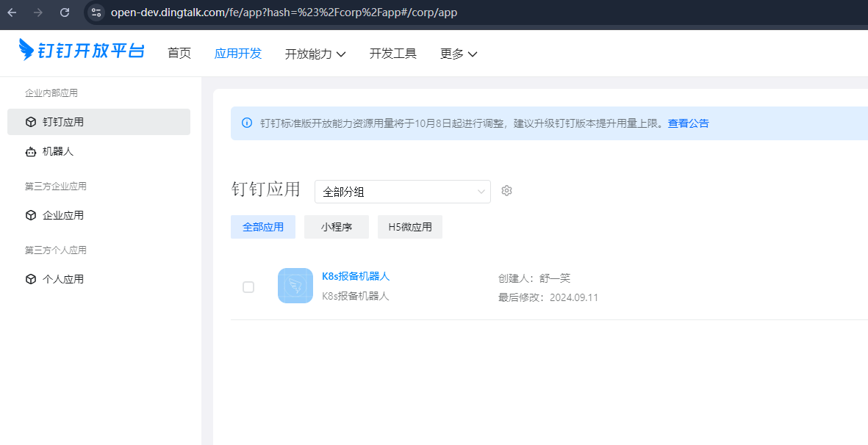Go to 首页 in the top navigation

179,53
